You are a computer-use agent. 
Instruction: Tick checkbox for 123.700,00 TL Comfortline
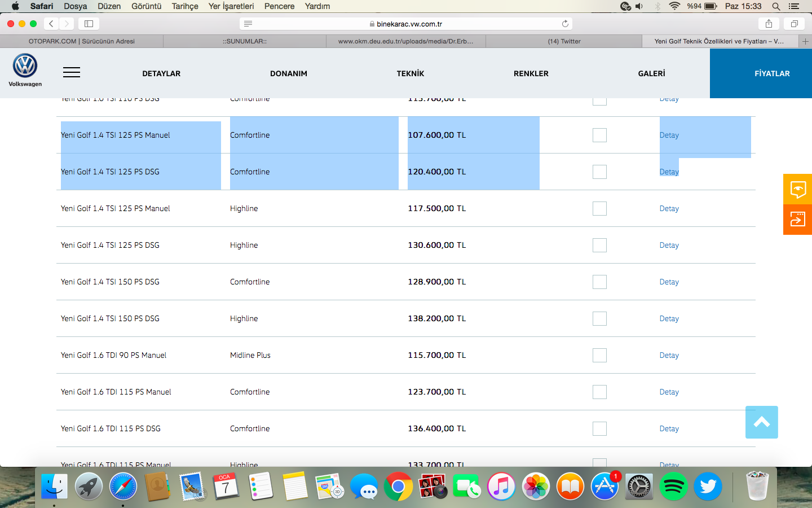tap(599, 392)
